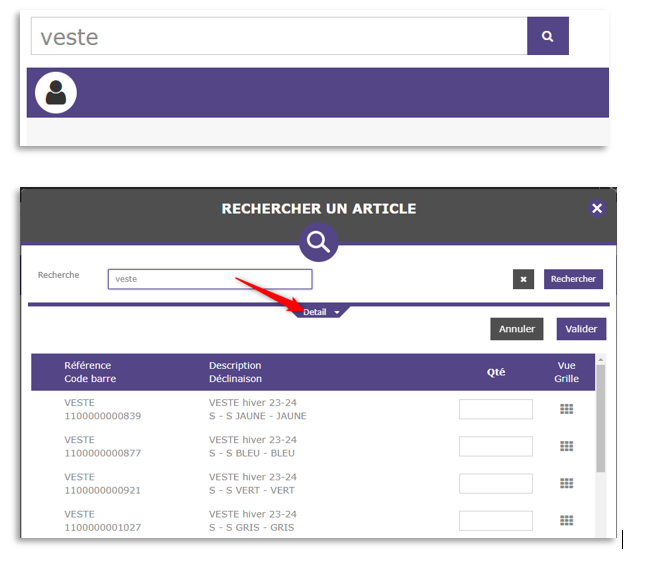Screen dimensions: 661x562
Task: Open grid view for barcode 1100000001027
Action: click(x=566, y=520)
